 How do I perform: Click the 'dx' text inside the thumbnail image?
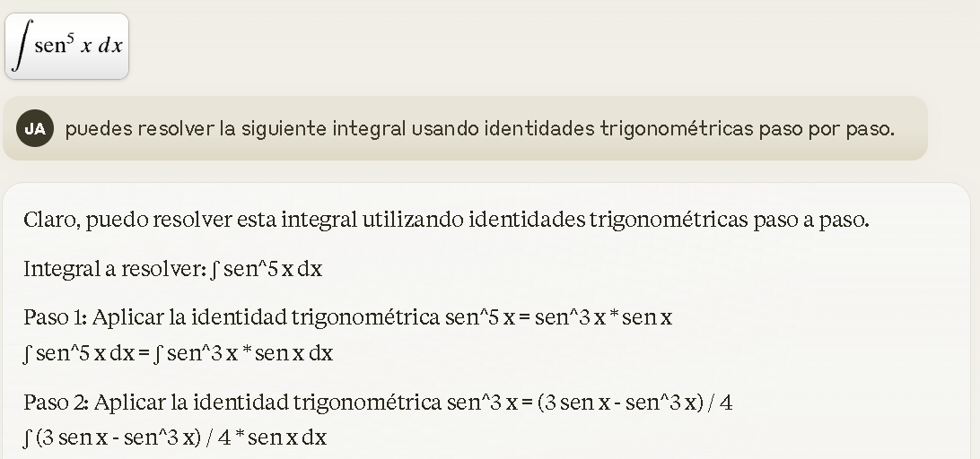coord(110,47)
